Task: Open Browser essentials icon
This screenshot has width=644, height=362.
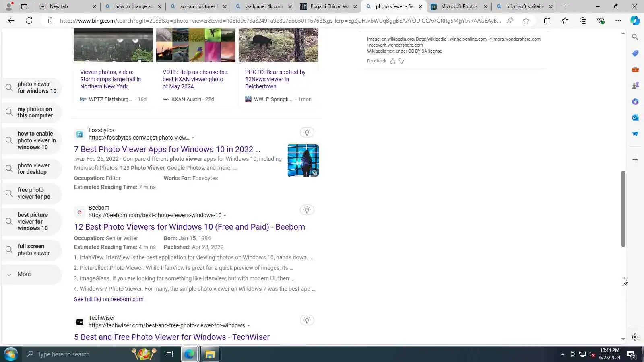Action: [x=601, y=21]
